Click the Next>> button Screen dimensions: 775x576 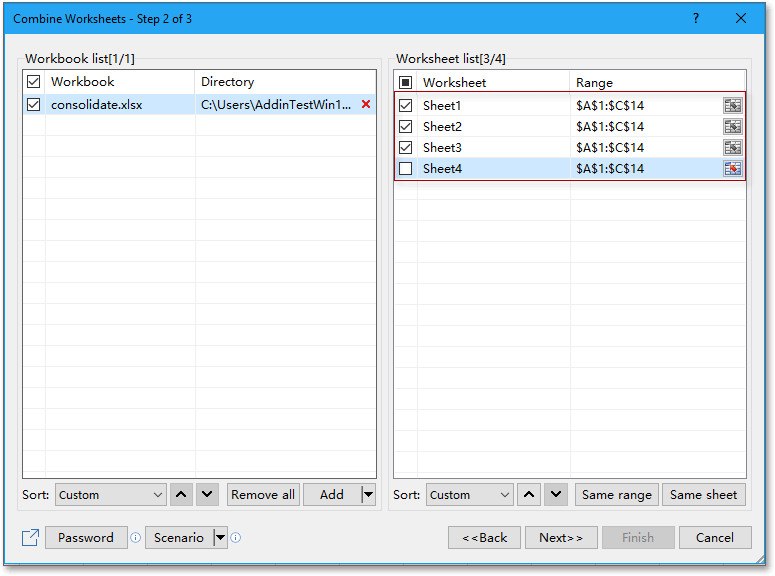point(561,538)
